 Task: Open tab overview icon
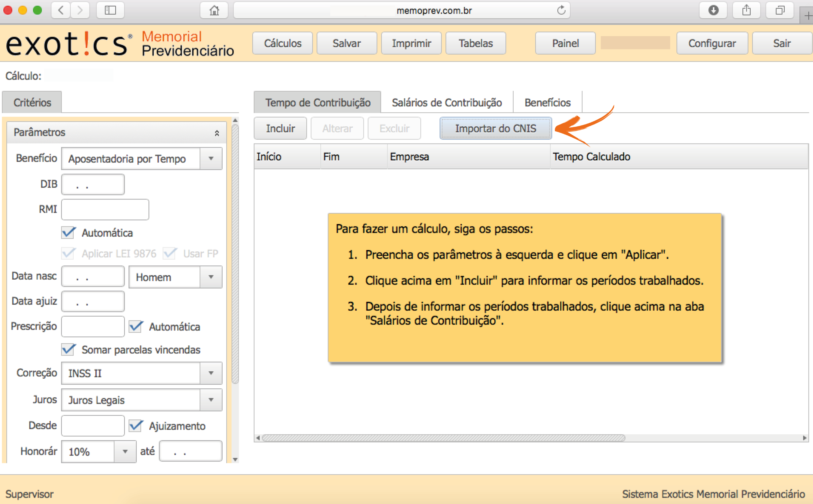[780, 10]
